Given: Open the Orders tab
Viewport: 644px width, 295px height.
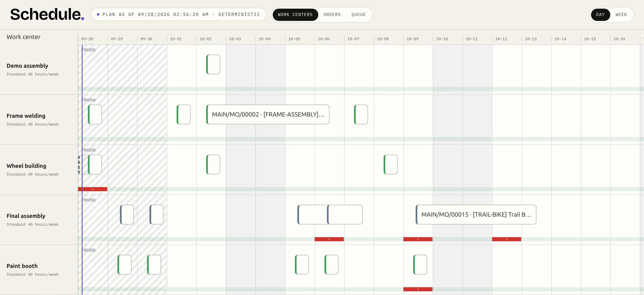Looking at the screenshot, I should [332, 15].
